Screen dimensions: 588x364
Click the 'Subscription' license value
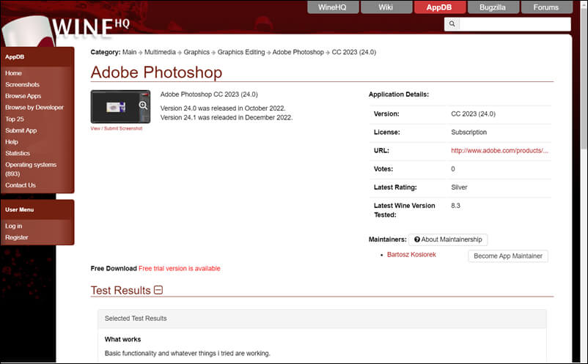[468, 132]
